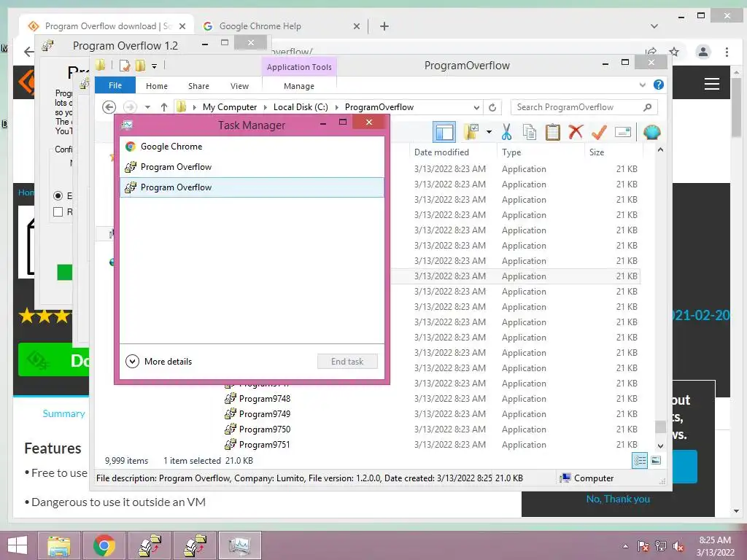Image resolution: width=747 pixels, height=560 pixels.
Task: Select Google Chrome in Task Manager list
Action: click(252, 147)
